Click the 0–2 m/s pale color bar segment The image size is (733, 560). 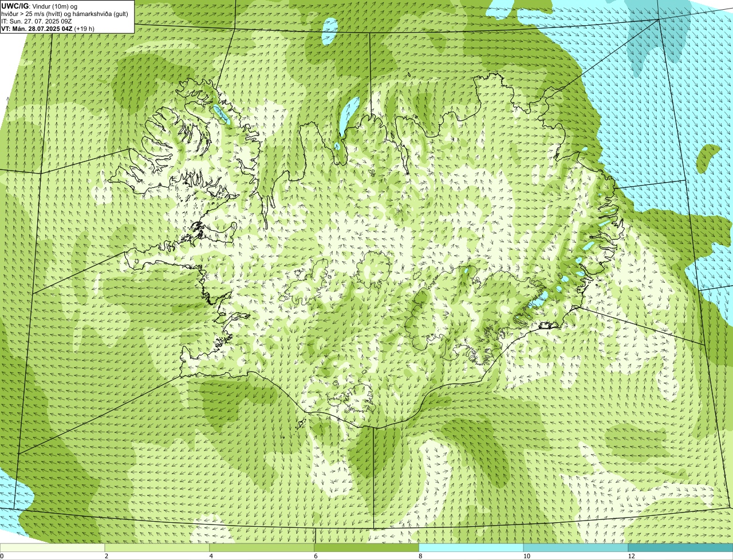tap(52, 548)
